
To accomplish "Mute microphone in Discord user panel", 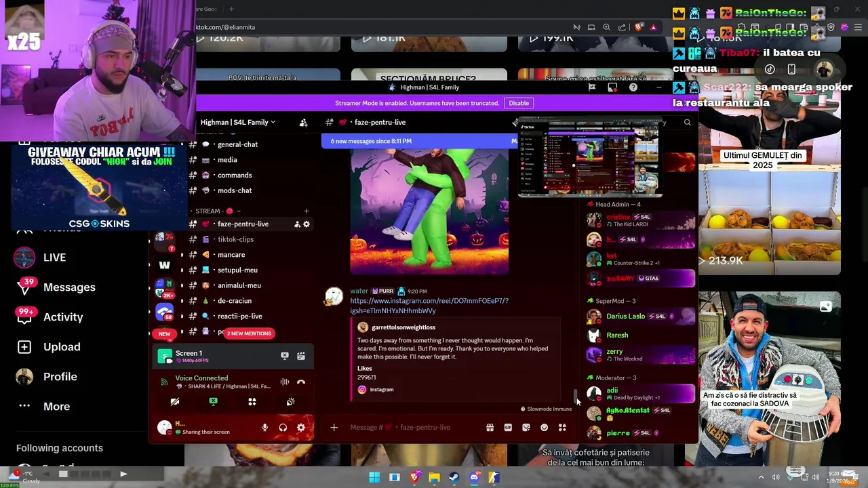I will [265, 428].
